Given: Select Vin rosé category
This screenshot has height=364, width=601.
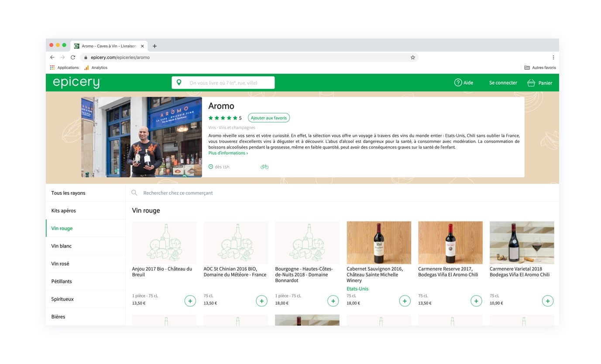Looking at the screenshot, I should (x=86, y=264).
